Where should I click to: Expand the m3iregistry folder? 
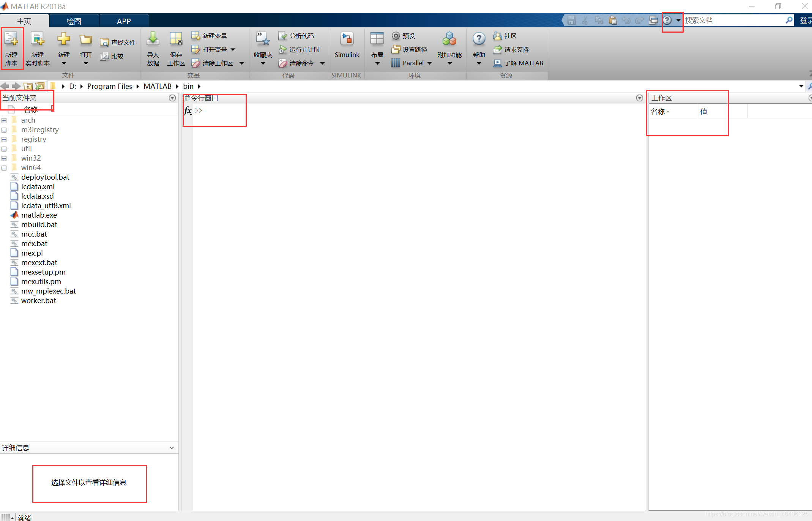tap(4, 130)
